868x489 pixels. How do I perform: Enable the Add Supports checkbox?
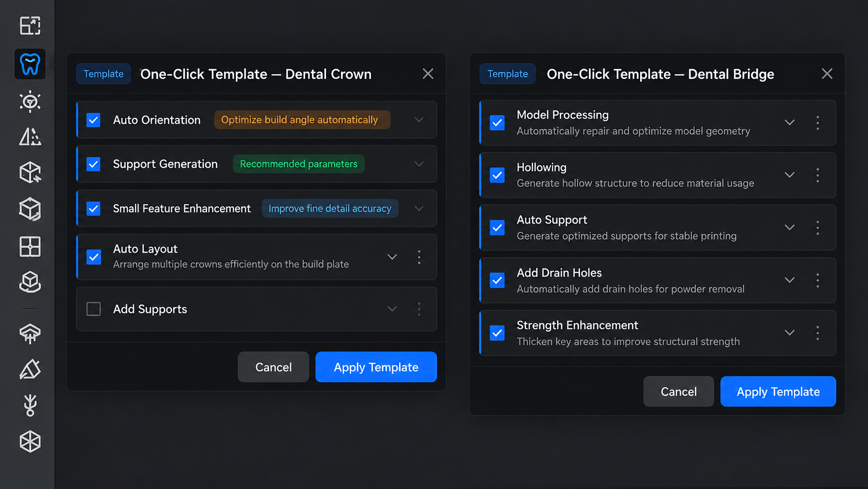(93, 309)
